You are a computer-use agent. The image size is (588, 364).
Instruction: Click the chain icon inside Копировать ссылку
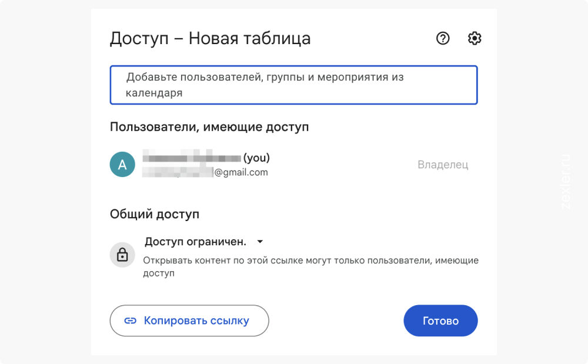(131, 321)
